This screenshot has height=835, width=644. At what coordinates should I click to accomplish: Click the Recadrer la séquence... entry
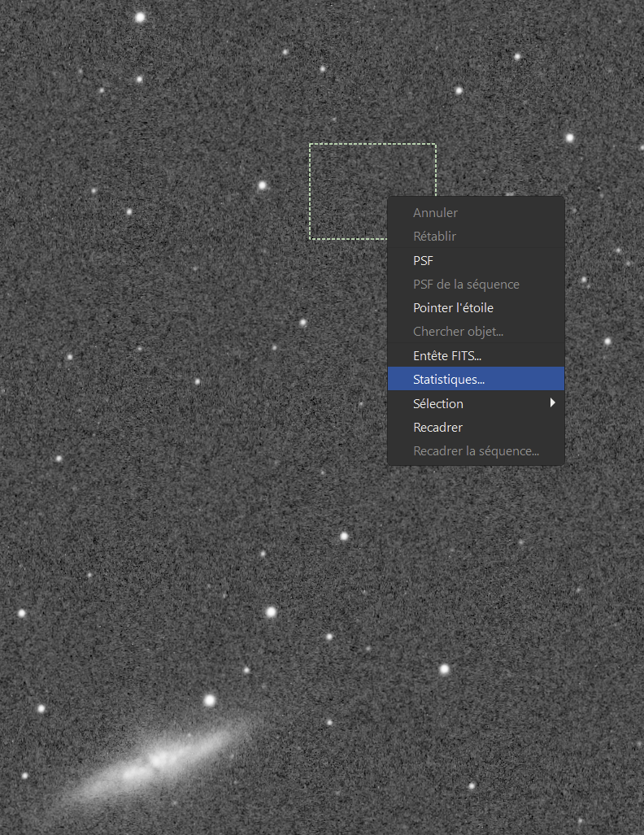coord(476,451)
